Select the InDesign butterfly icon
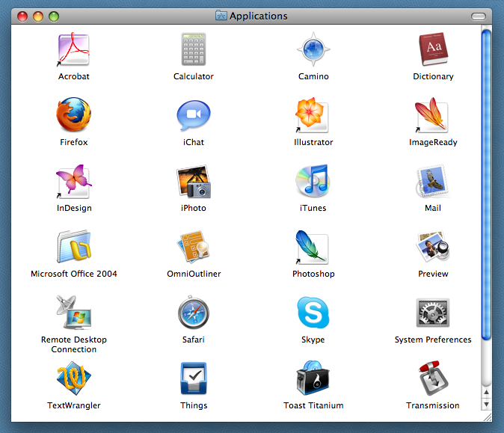The image size is (504, 433). click(x=73, y=182)
